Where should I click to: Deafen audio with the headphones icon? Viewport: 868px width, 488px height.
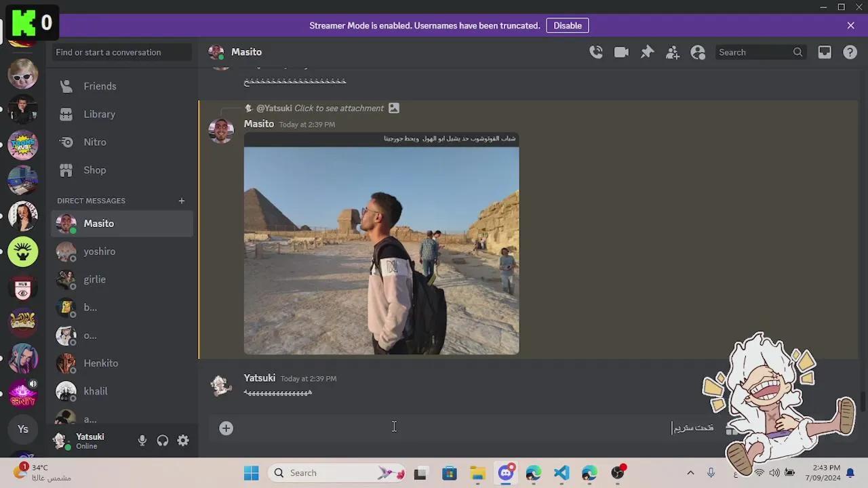163,441
